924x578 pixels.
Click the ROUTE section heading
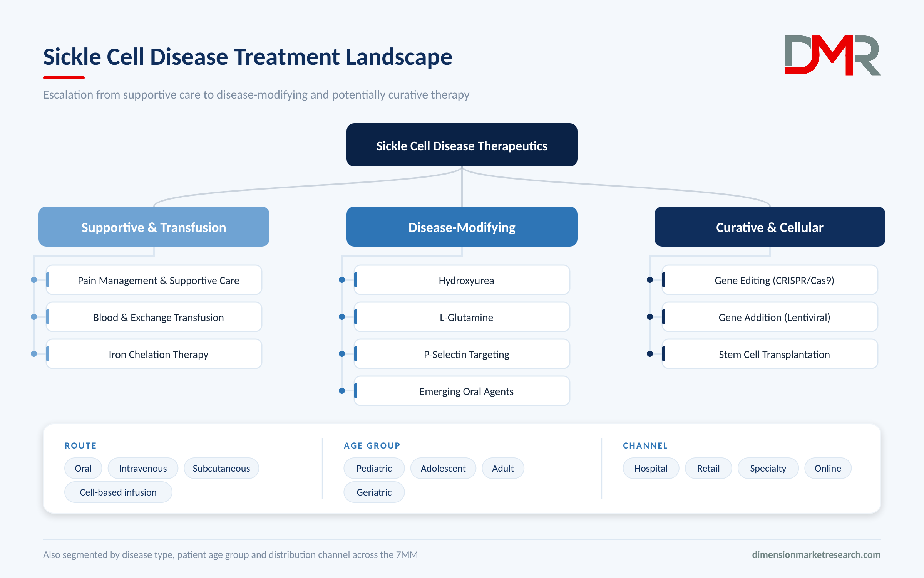[80, 445]
